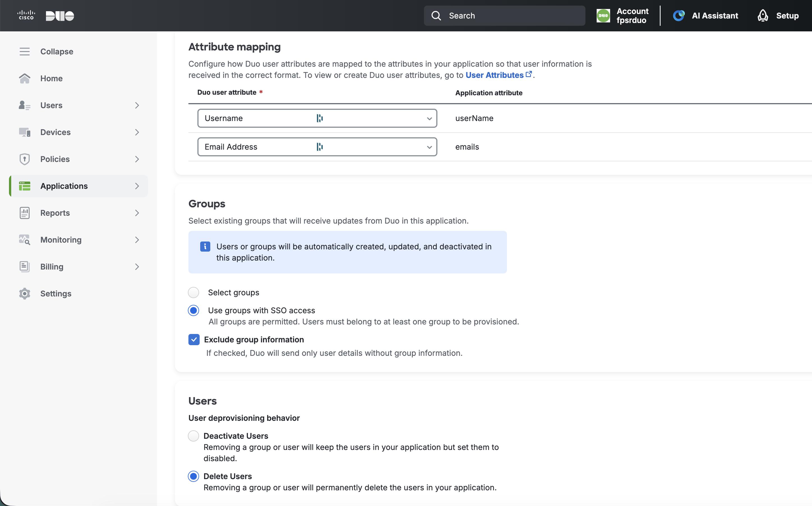Click the search magnifier icon
The width and height of the screenshot is (812, 506).
[x=436, y=16]
